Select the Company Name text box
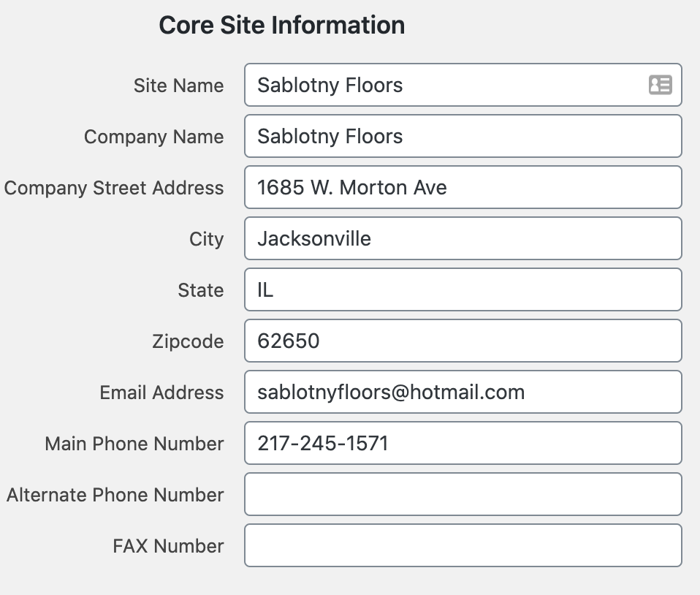The width and height of the screenshot is (700, 595). pyautogui.click(x=463, y=136)
